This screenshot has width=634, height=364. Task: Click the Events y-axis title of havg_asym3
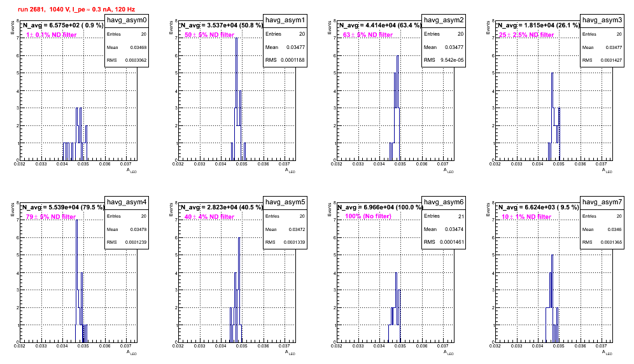(488, 27)
